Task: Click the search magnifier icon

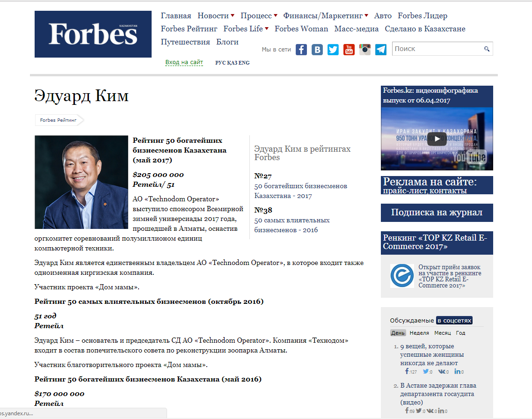Action: pos(487,49)
